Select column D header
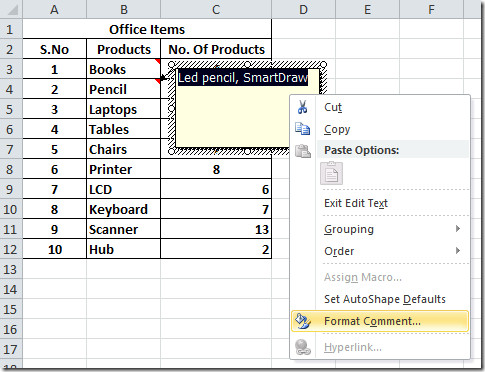Viewport: 485px width, 372px height. click(303, 9)
